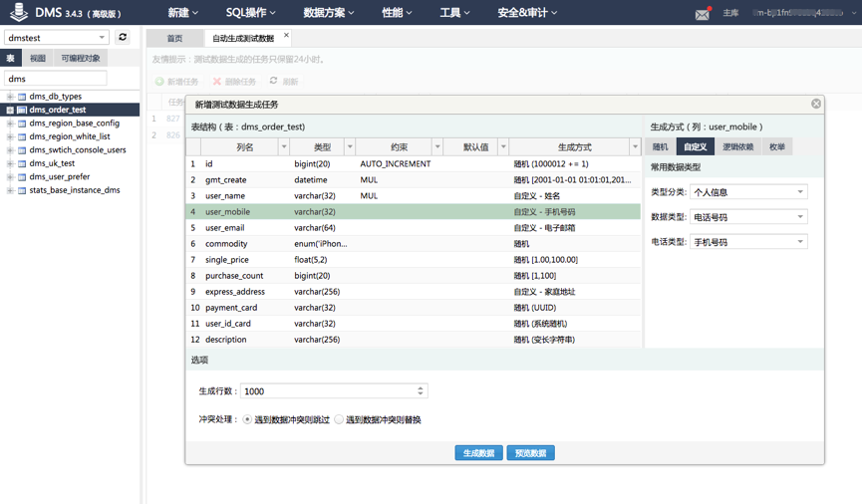Expand the dms_db_types tree node
The width and height of the screenshot is (862, 504).
click(x=10, y=97)
